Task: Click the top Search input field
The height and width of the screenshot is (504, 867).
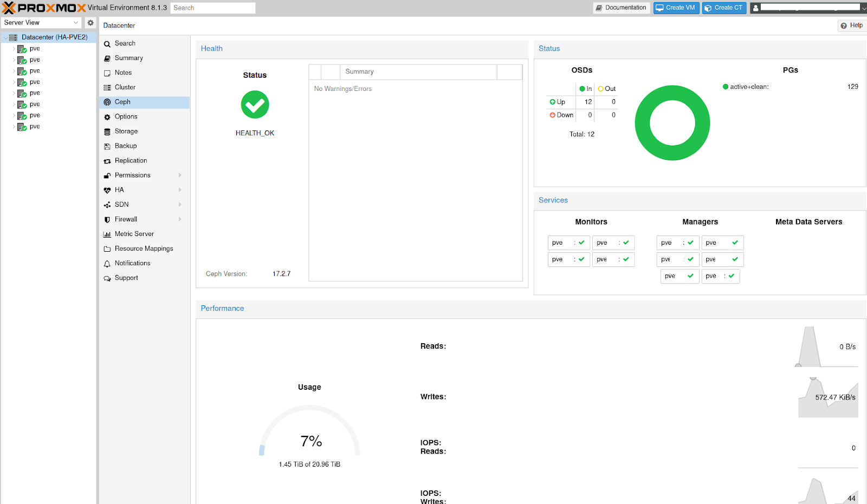Action: point(213,8)
